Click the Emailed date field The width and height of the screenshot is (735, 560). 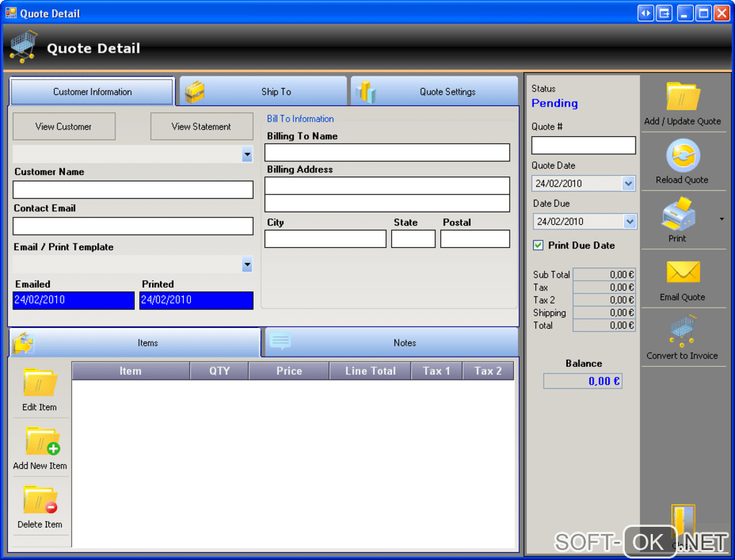[73, 300]
